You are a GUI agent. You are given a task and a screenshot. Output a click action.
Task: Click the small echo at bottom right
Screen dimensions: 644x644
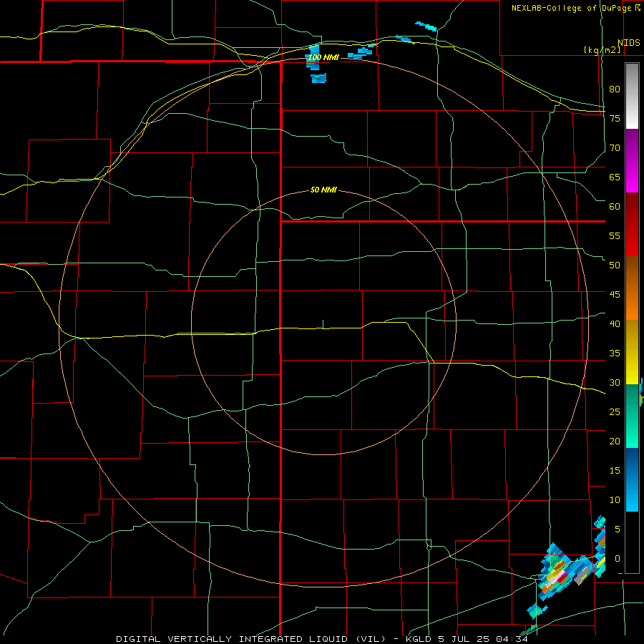point(537,611)
